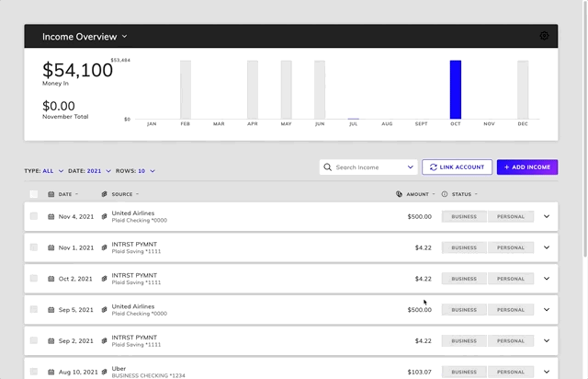The height and width of the screenshot is (379, 588).
Task: Click source icon on Nov 1 INTRST PYMNT row
Action: coord(104,247)
